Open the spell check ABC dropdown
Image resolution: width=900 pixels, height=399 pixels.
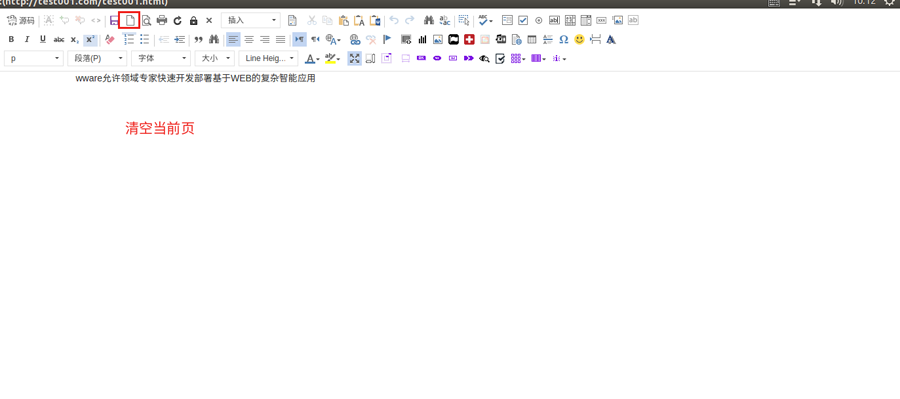486,21
